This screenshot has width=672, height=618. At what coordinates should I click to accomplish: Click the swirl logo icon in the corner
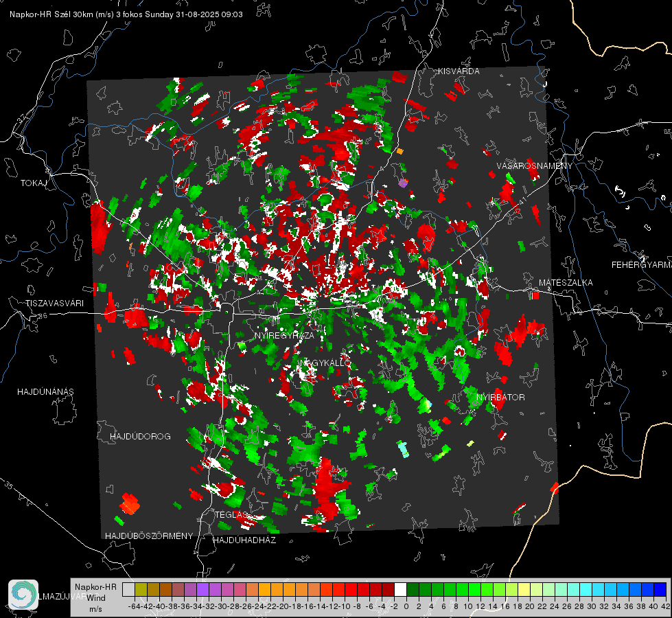pos(23,595)
